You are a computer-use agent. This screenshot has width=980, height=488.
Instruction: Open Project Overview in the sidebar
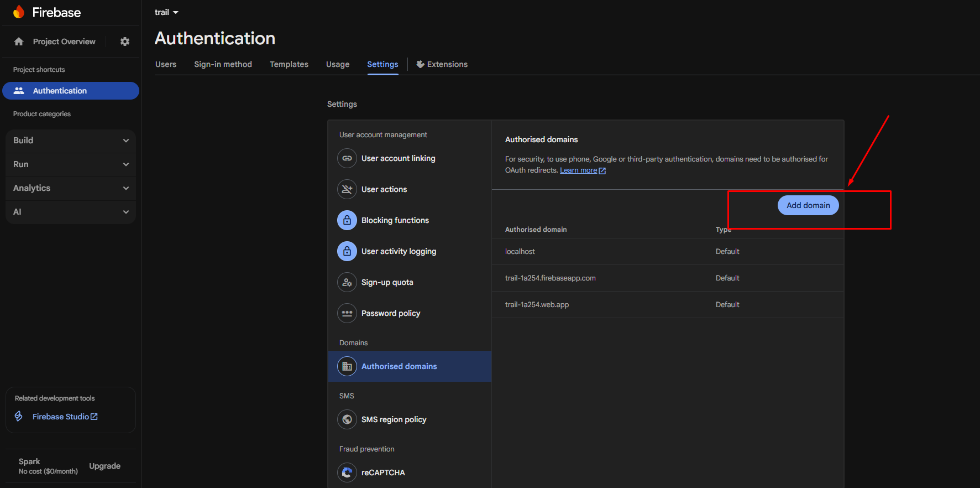coord(64,41)
